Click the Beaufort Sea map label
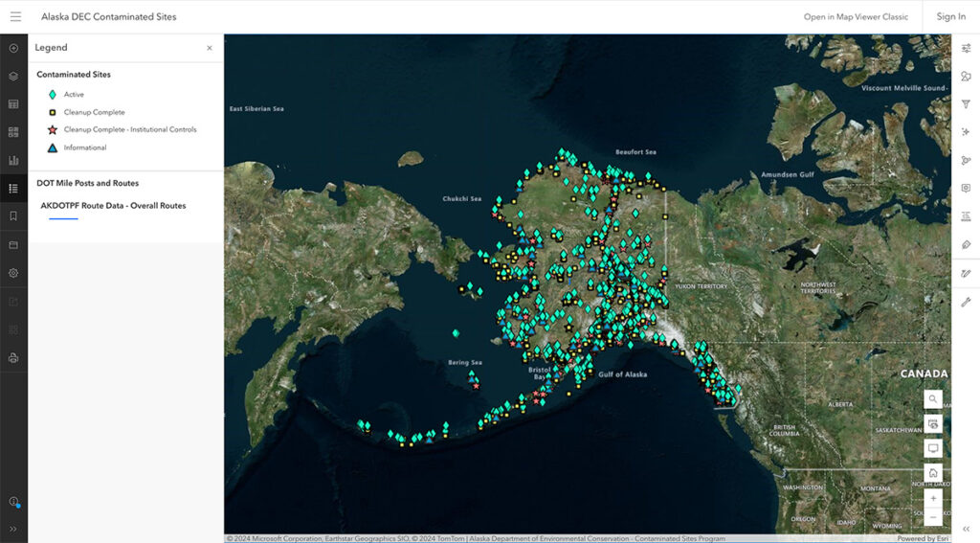 635,152
